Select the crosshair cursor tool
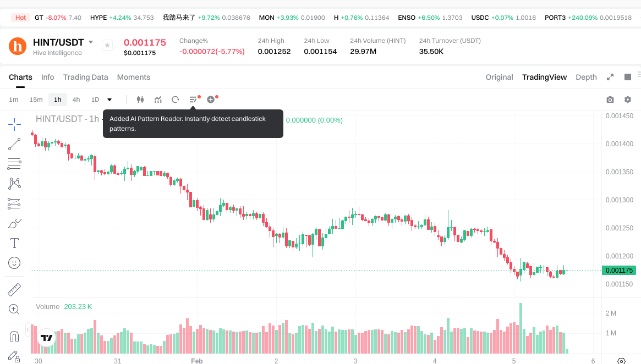The image size is (641, 364). (x=14, y=124)
